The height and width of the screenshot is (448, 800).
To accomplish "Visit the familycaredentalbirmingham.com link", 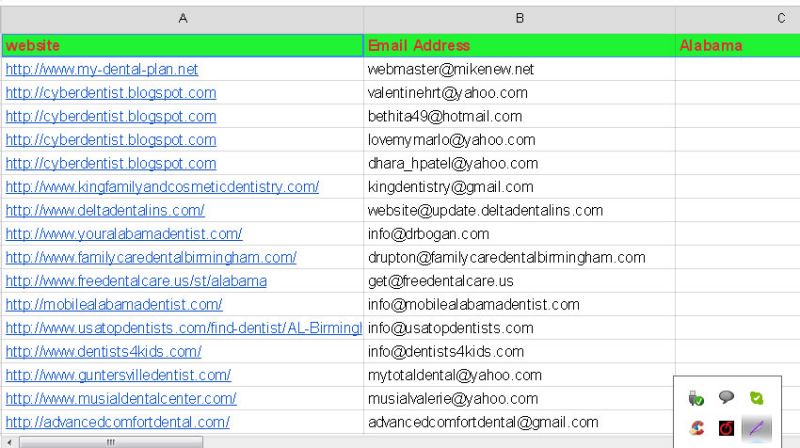I will [x=151, y=257].
